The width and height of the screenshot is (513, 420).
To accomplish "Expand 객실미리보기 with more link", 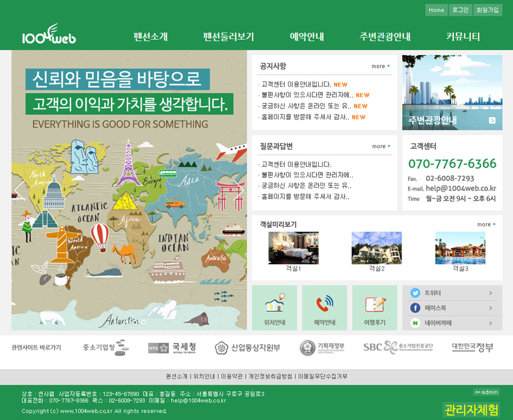I will [487, 224].
